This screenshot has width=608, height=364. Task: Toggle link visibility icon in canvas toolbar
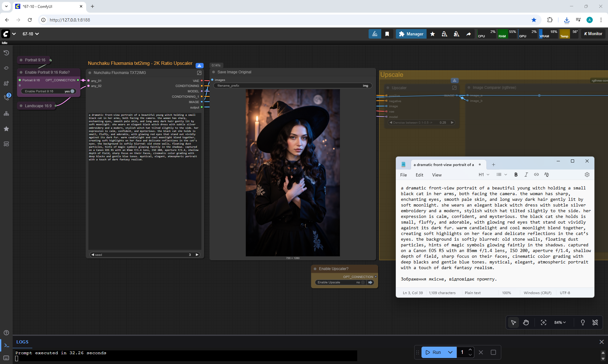pyautogui.click(x=595, y=322)
